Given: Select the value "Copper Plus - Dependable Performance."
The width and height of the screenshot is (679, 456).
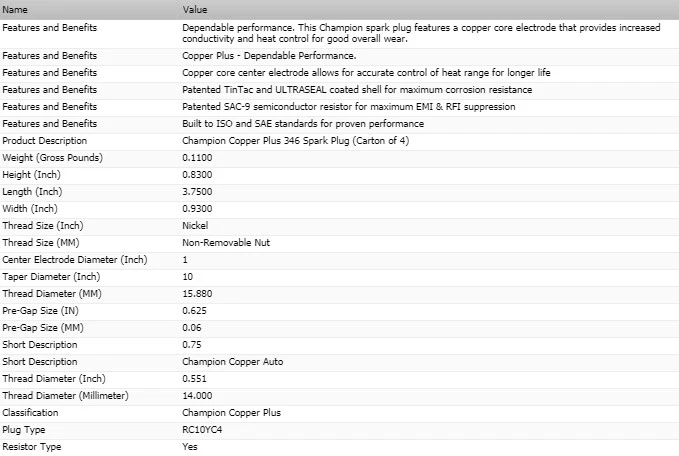Looking at the screenshot, I should (269, 56).
